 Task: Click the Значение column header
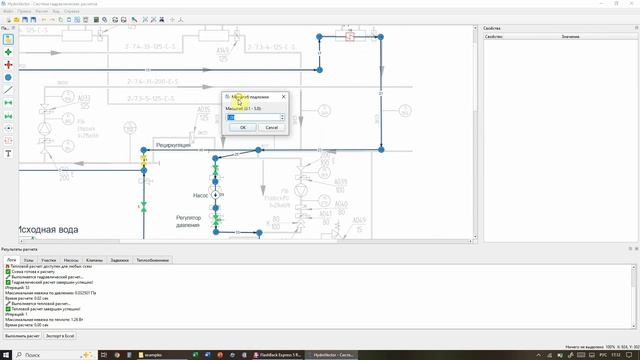[570, 37]
